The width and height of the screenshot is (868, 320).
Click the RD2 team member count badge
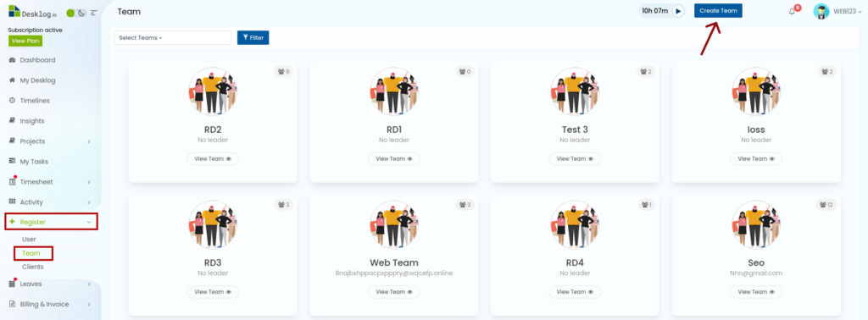coord(283,72)
